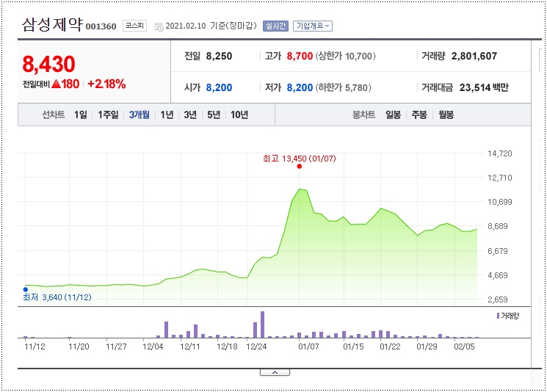
Task: Select the 1주일 line chart tab
Action: pyautogui.click(x=108, y=115)
